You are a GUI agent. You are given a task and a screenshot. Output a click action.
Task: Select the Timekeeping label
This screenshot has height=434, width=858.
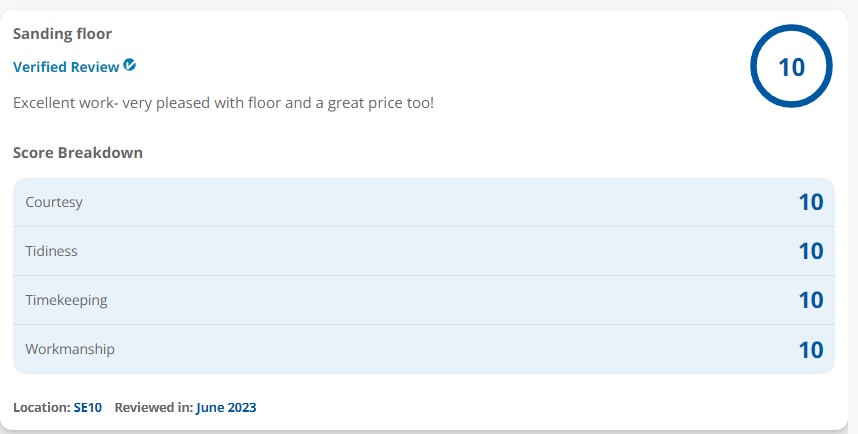66,300
